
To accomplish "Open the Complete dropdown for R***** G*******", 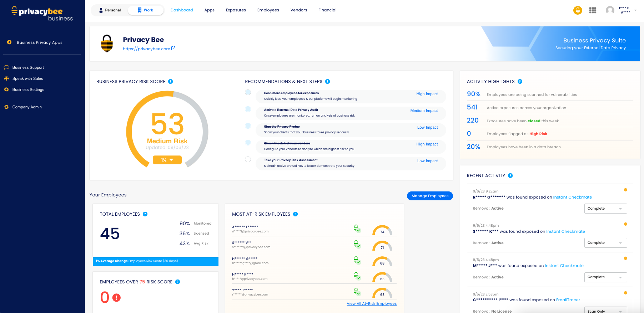I will click(605, 209).
